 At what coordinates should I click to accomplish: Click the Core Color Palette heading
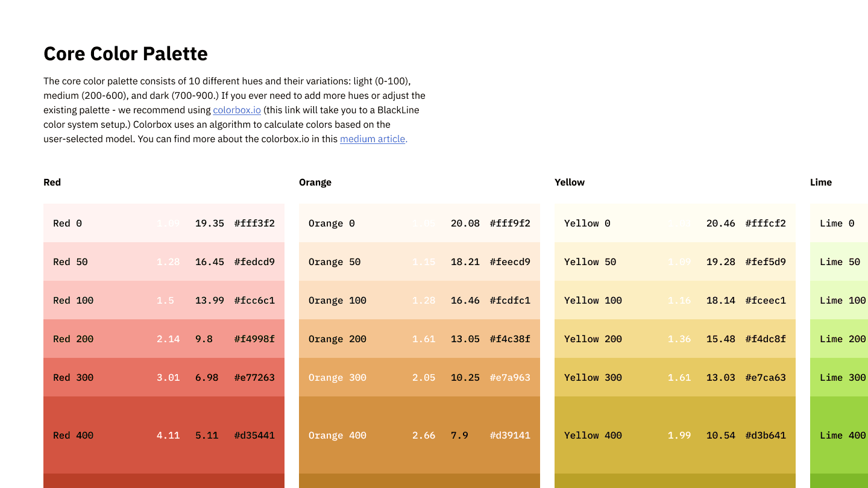(x=125, y=54)
